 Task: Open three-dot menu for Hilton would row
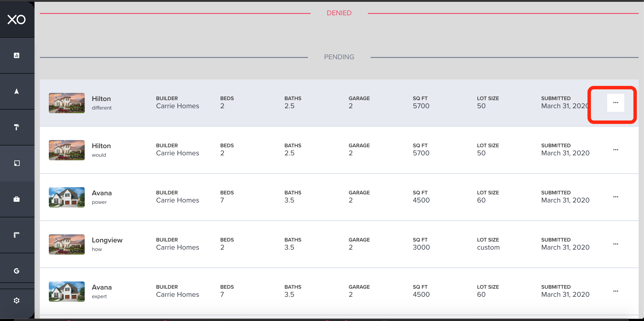(x=616, y=150)
